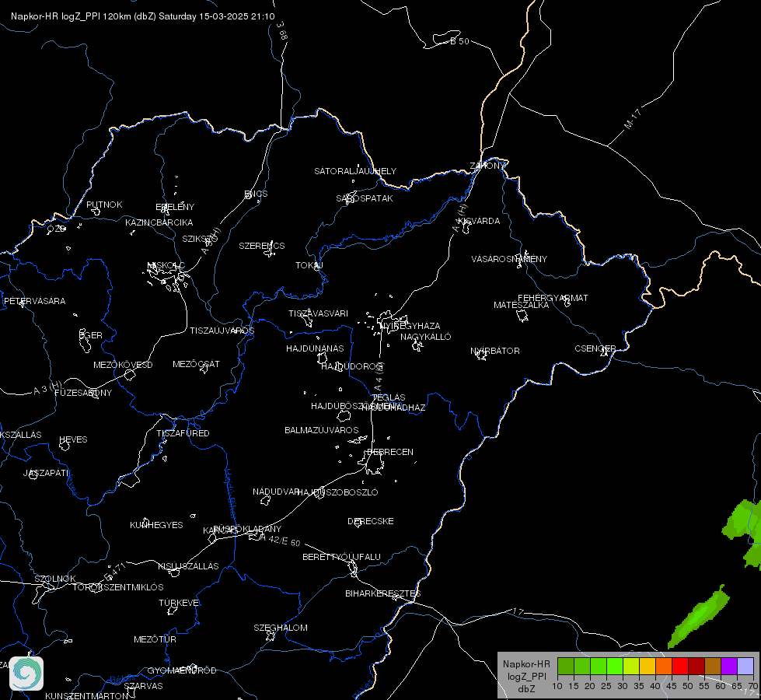Click the MEZŐKÖVESD label
Screen dimensions: 761x700
click(123, 365)
